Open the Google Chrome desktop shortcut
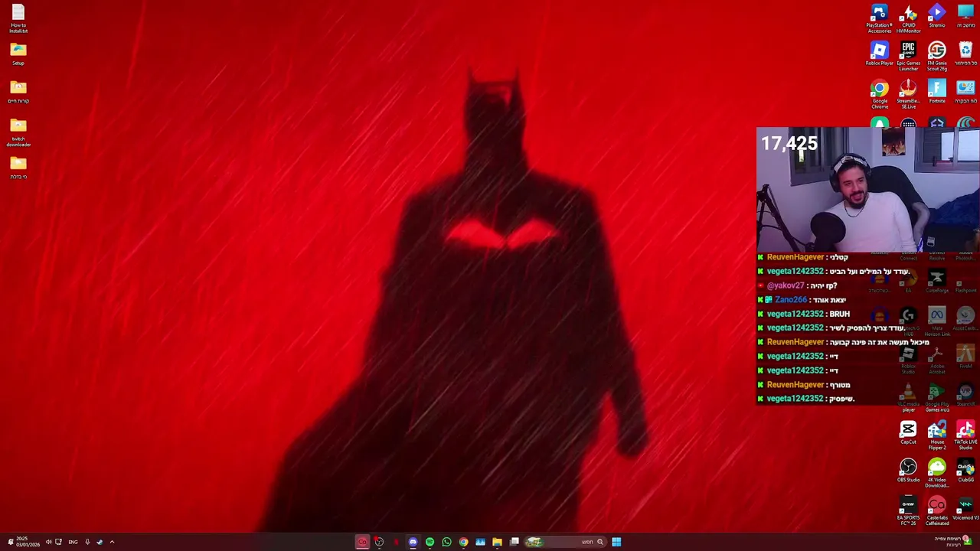Viewport: 980px width, 551px height. tap(879, 94)
